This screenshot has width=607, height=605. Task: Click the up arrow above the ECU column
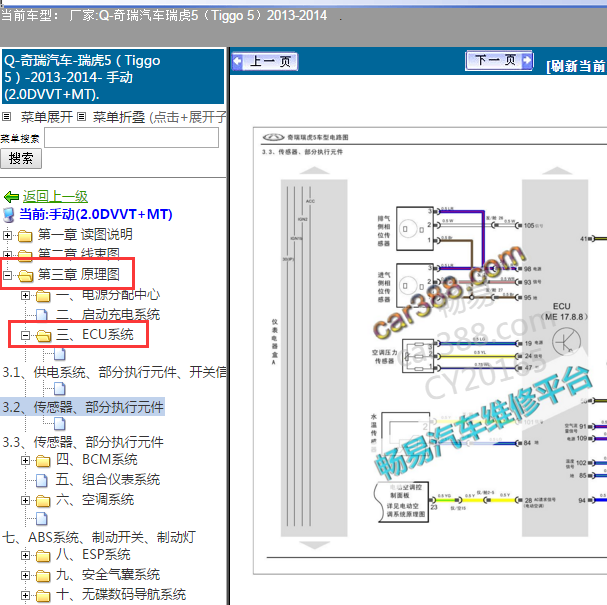coord(556,170)
